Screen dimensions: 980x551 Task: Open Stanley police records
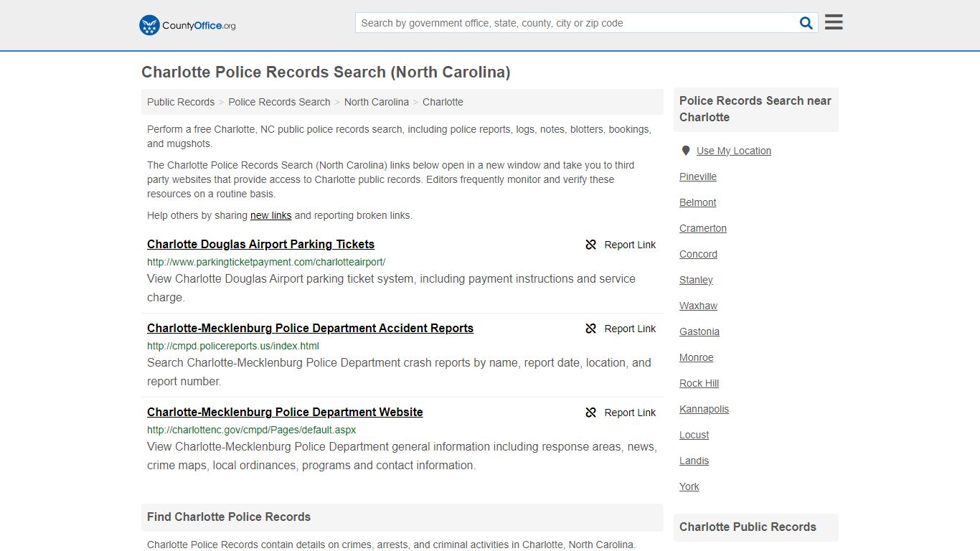click(x=696, y=280)
